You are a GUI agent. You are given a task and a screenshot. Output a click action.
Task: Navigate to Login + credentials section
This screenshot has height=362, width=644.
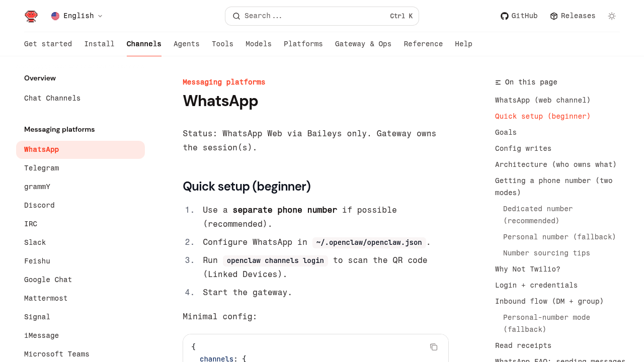tap(536, 286)
